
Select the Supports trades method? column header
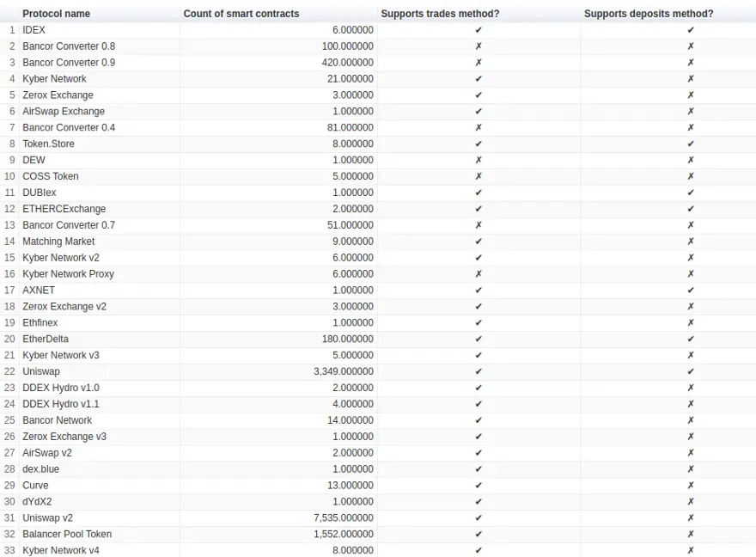click(440, 14)
